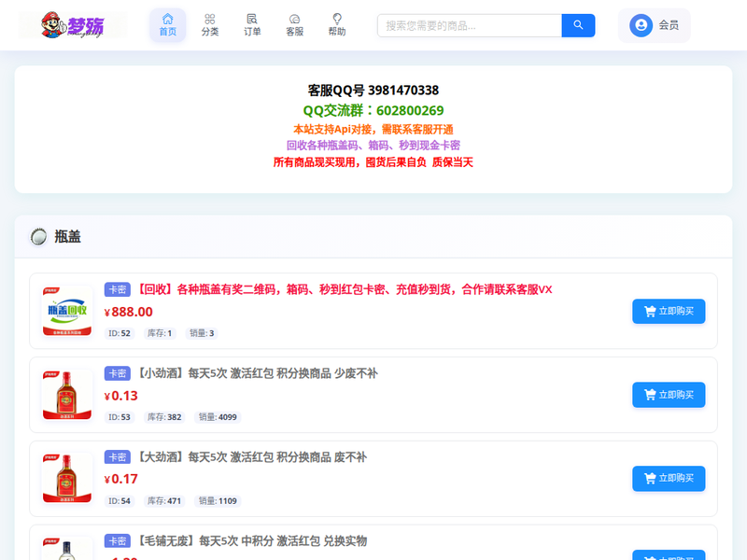747x560 pixels.
Task: Focus the product search input field
Action: coord(470,25)
